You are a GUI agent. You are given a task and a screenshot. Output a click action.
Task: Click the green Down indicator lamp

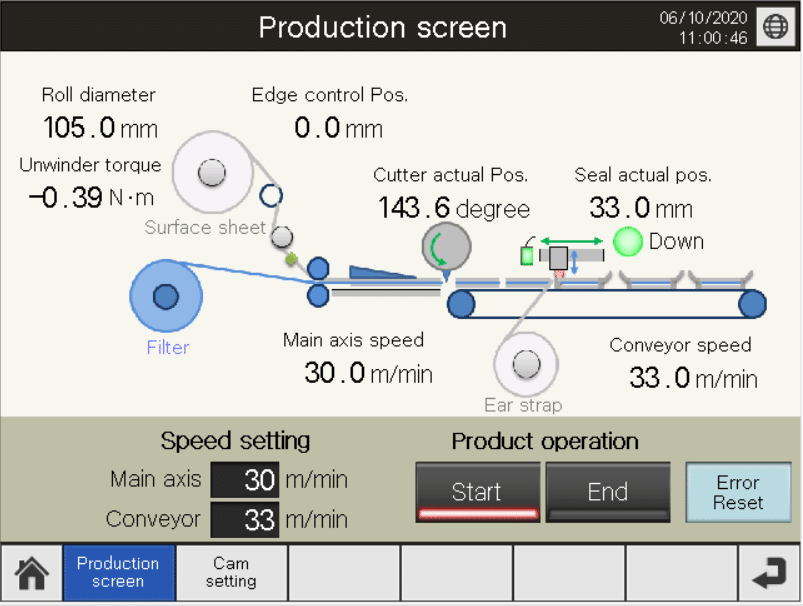627,242
